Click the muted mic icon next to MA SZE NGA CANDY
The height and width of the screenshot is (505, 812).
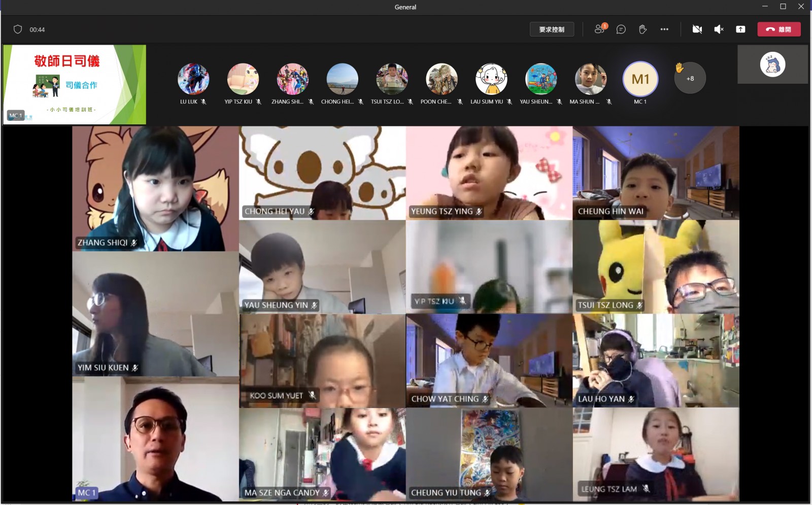pyautogui.click(x=326, y=493)
